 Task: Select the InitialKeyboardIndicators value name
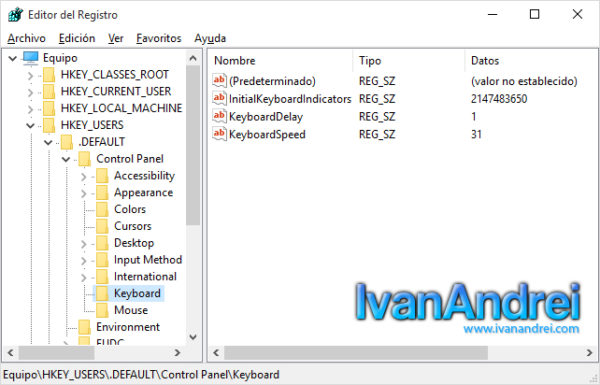[x=290, y=99]
